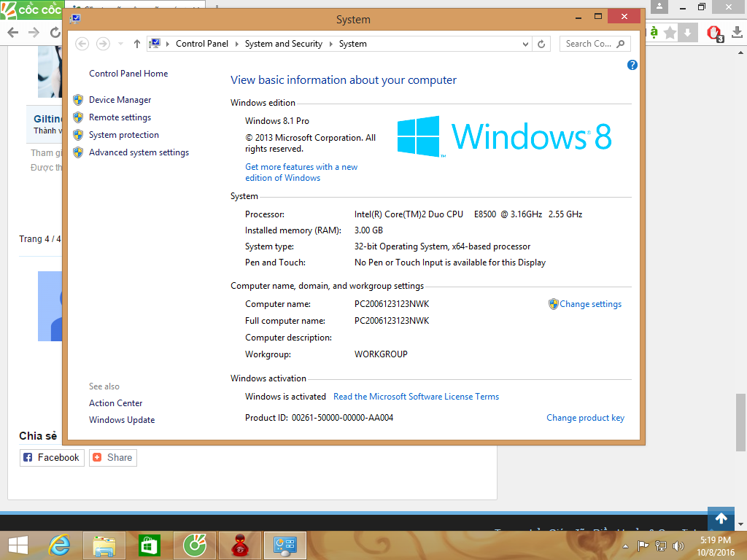The image size is (747, 560).
Task: Click the Opera-style red extension icon
Action: coord(714,34)
